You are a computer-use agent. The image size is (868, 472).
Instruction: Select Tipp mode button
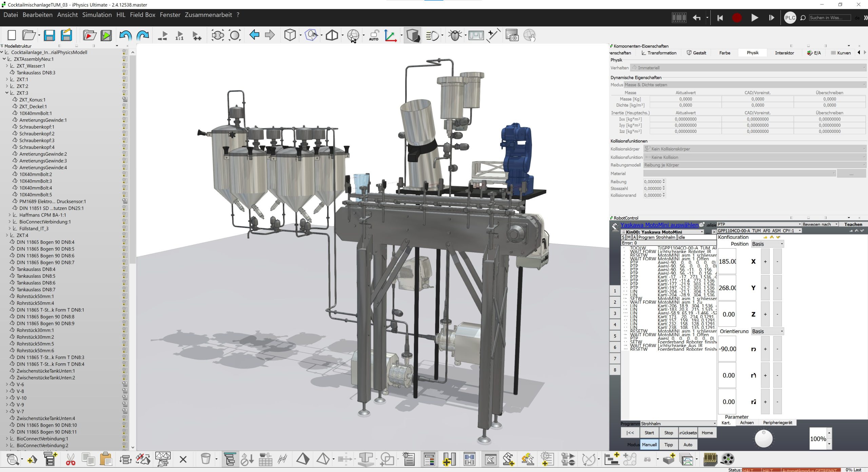668,445
